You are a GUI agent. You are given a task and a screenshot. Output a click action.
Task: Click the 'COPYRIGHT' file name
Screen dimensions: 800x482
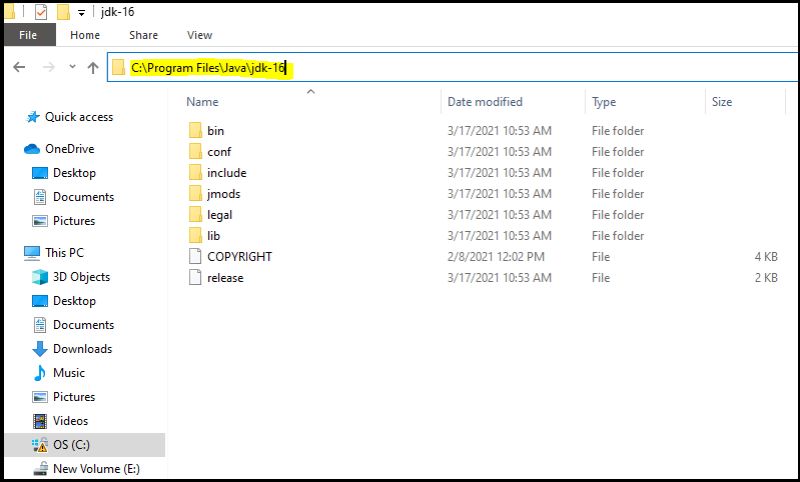pos(239,257)
